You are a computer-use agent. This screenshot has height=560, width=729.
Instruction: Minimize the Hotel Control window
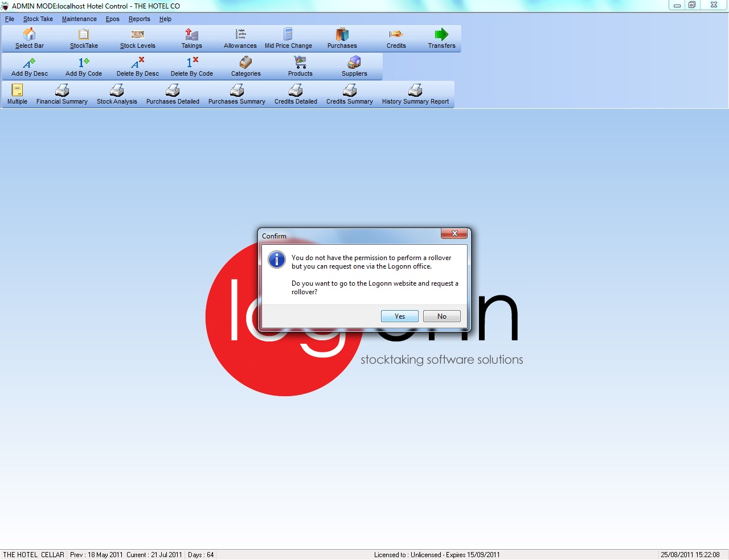(677, 5)
